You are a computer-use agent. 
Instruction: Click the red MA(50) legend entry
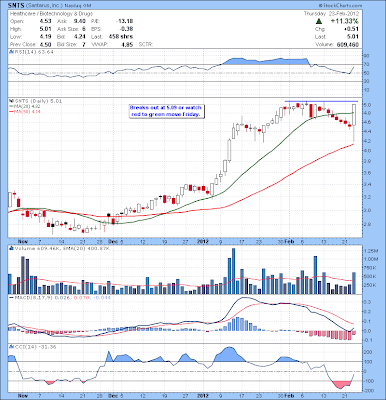[25, 111]
